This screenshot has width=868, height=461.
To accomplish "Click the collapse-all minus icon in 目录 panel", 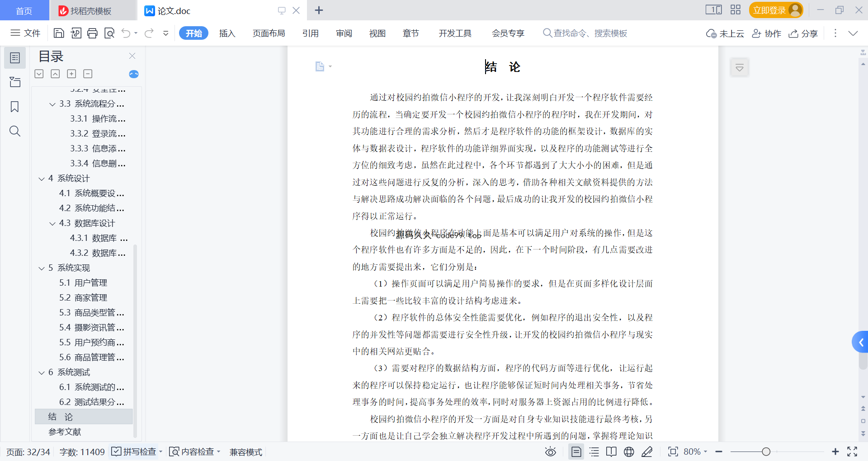I will coord(88,74).
